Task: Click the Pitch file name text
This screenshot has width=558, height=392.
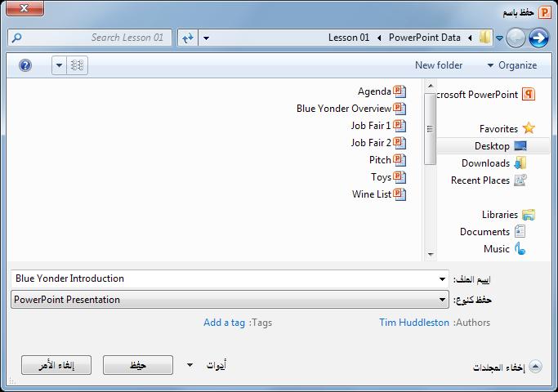Action: tap(380, 160)
